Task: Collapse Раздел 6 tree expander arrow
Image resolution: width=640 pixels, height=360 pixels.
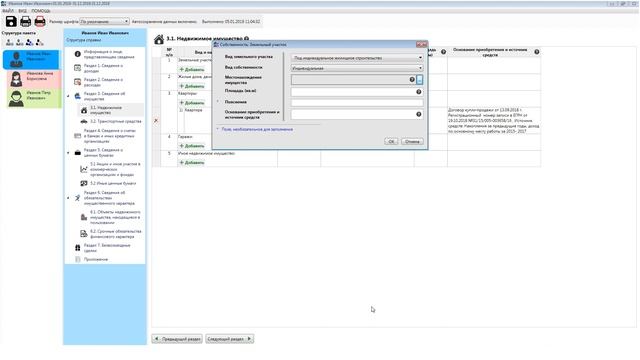Action: tap(68, 198)
